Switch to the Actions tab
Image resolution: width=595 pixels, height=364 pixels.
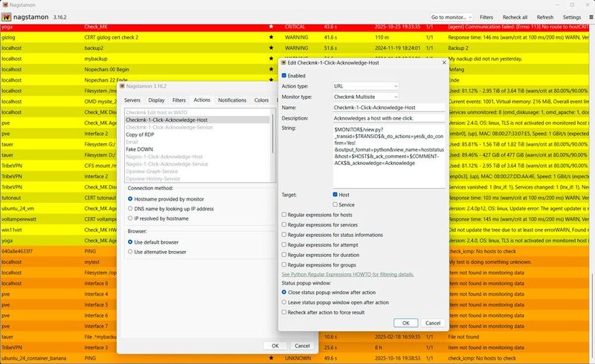(202, 100)
